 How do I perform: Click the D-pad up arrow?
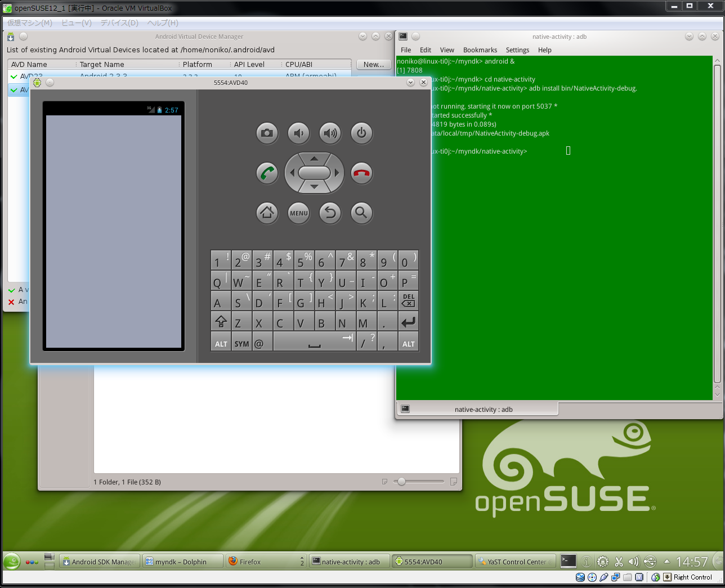point(314,159)
